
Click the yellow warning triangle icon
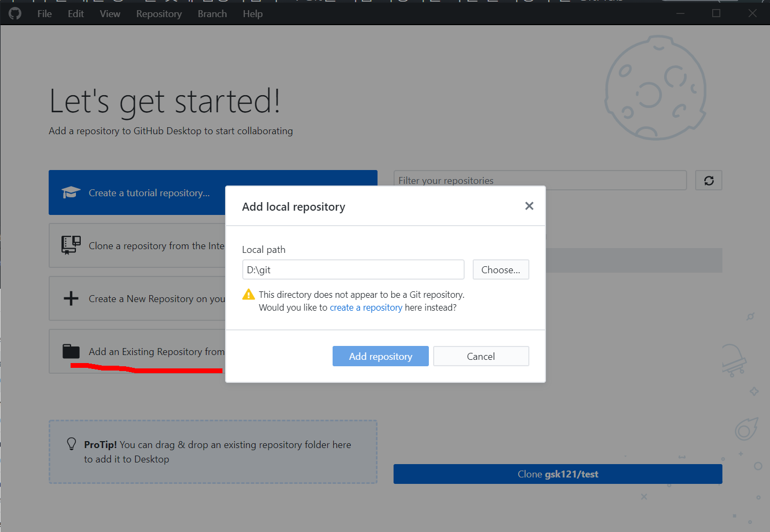[x=249, y=294]
